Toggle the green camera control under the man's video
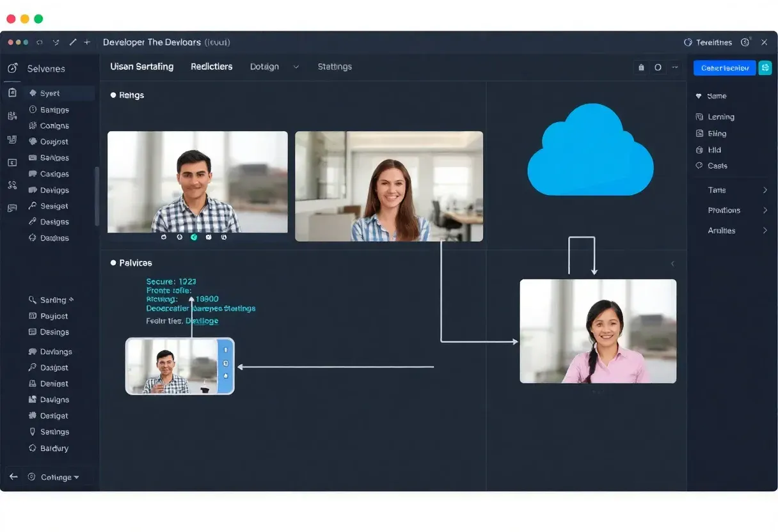This screenshot has width=778, height=532. (194, 237)
